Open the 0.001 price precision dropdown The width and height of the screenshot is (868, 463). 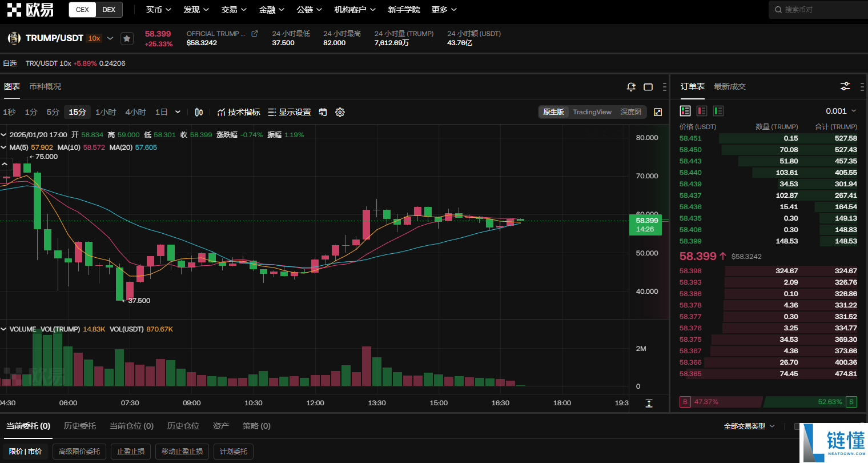(x=841, y=111)
